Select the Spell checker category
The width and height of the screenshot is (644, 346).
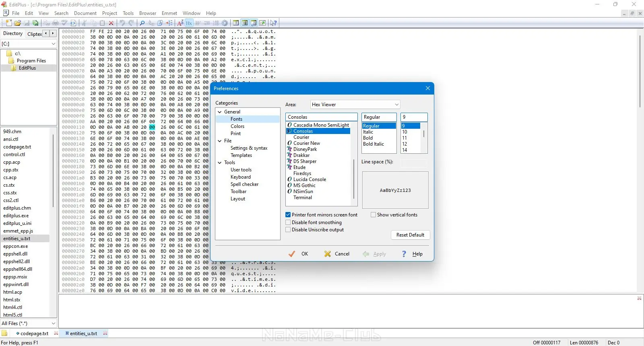click(x=244, y=184)
